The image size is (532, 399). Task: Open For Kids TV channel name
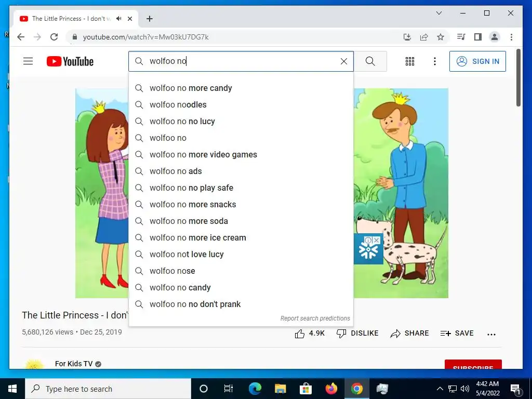pos(74,364)
